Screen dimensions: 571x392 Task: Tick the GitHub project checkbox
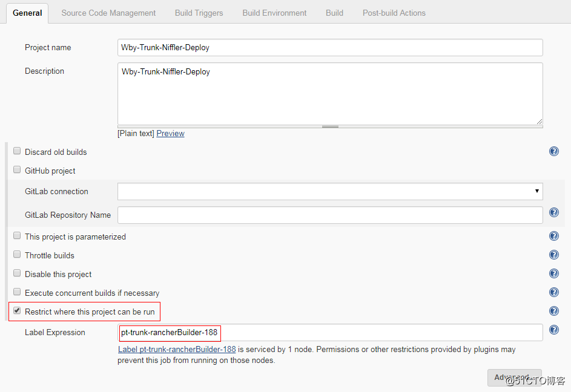coord(17,169)
